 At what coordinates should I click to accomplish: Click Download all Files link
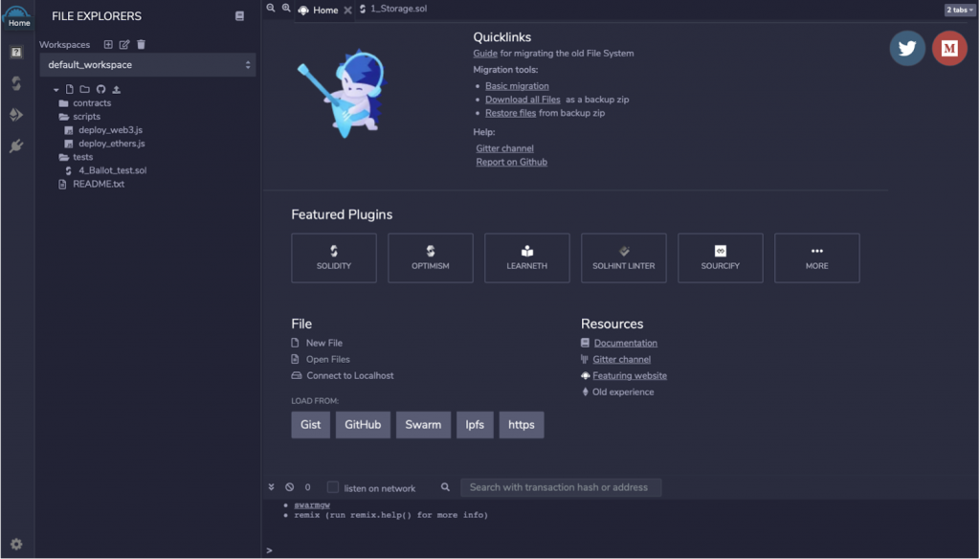point(523,100)
